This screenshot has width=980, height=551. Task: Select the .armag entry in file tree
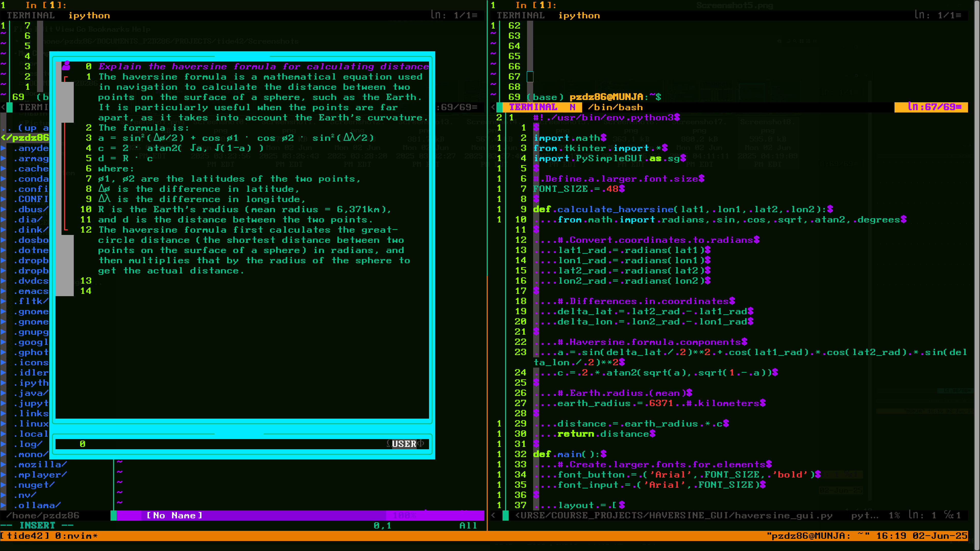(x=31, y=158)
